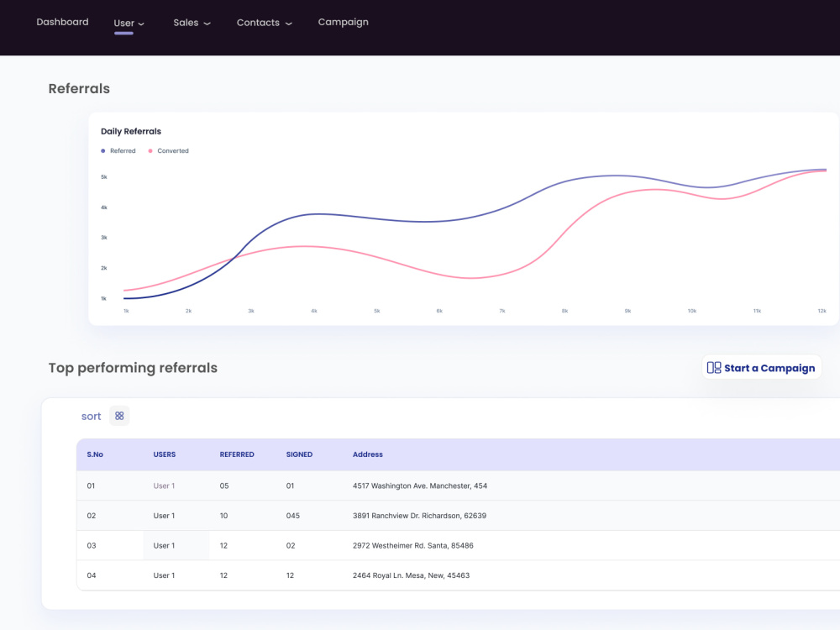Screen dimensions: 840x630
Task: Click signed value 045
Action: point(292,516)
